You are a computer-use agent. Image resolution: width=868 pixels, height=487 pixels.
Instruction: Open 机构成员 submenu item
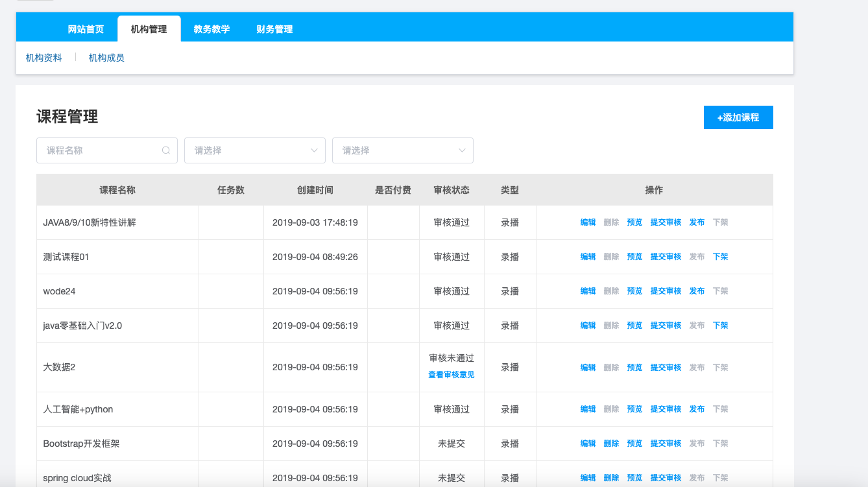pos(106,58)
